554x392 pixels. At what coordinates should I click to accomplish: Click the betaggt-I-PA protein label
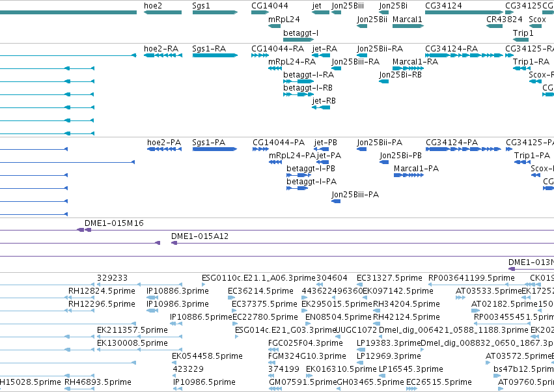tap(311, 182)
